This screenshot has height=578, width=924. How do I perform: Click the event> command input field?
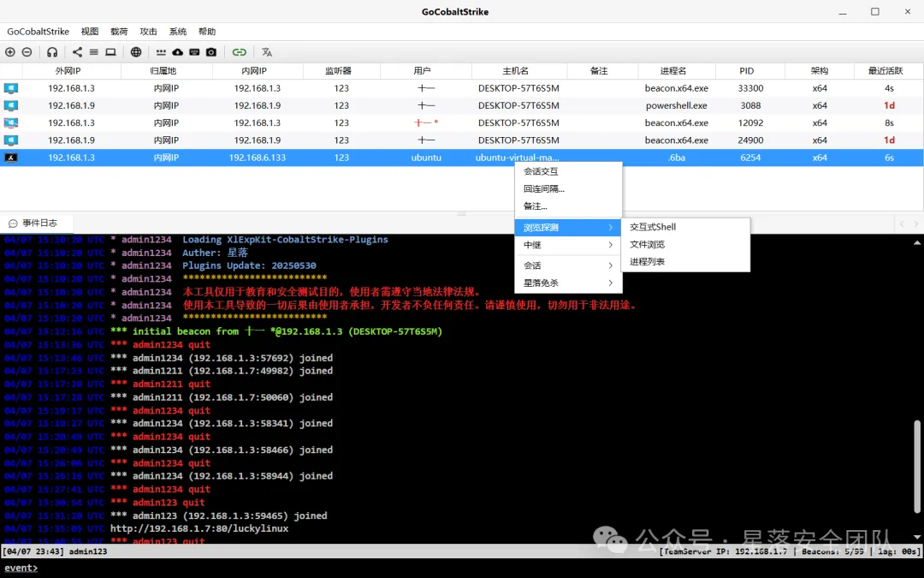[x=462, y=568]
